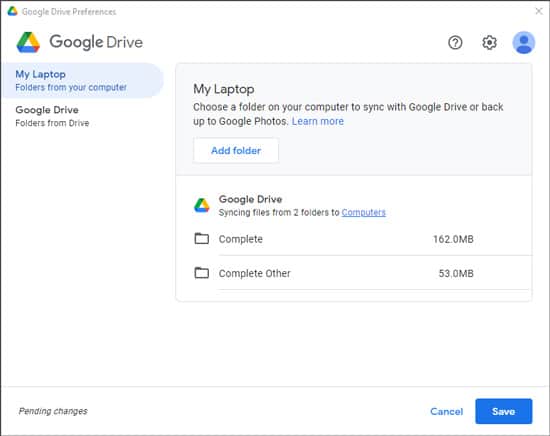550x436 pixels.
Task: Click the Google Drive Preferences title text
Action: tap(69, 12)
